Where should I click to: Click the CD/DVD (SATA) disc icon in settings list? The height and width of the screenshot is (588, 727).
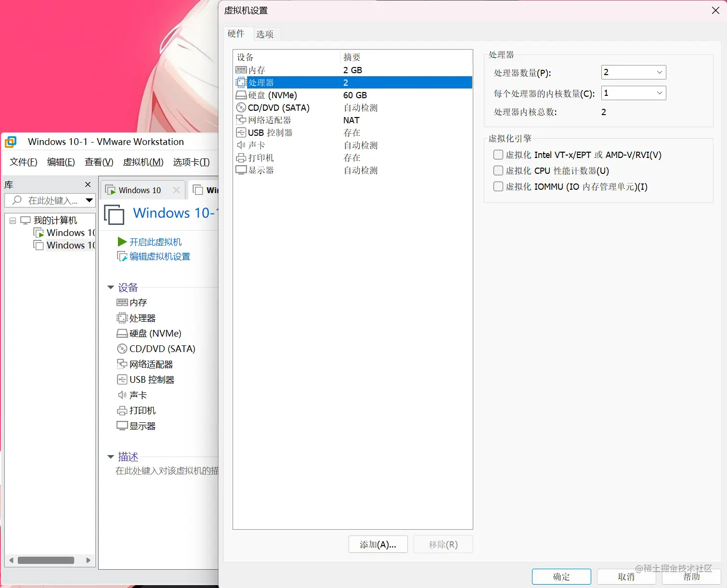tap(241, 107)
